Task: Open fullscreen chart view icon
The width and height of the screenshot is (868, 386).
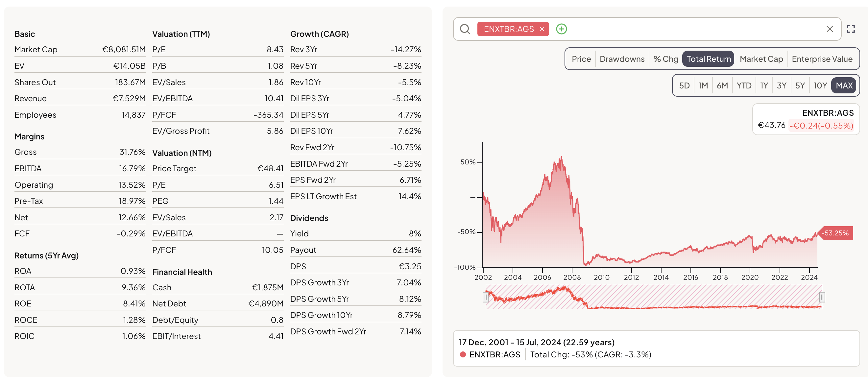Action: point(851,29)
